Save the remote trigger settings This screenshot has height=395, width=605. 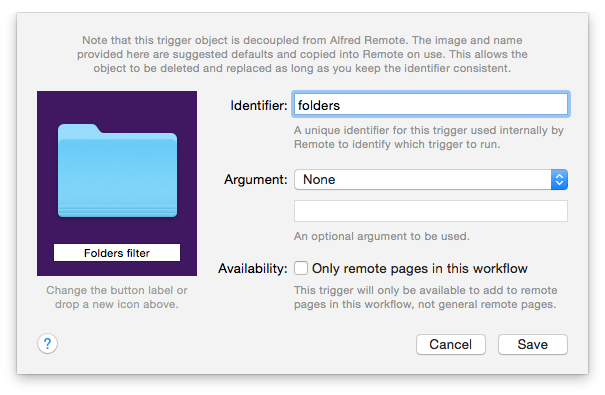[533, 344]
